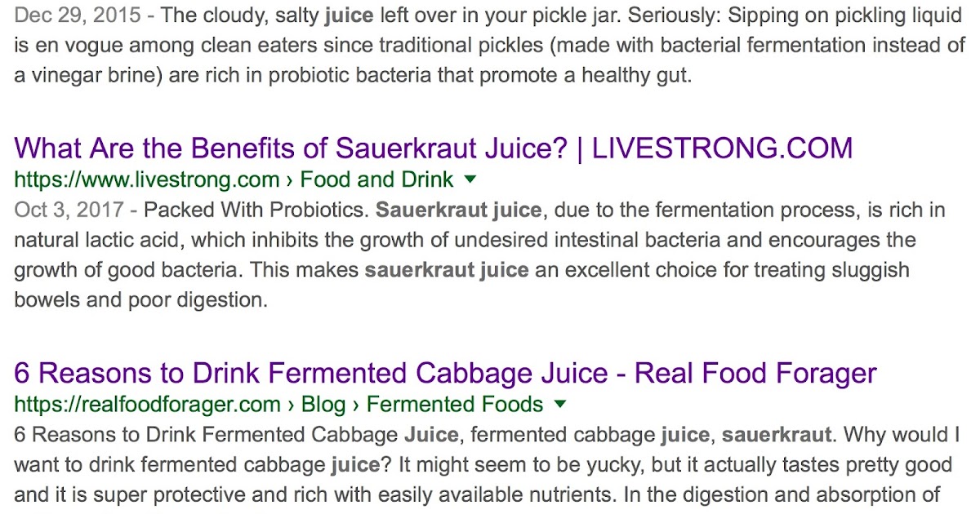
Task: Click 'Packed With Probiotics' in the snippet
Action: 256,210
